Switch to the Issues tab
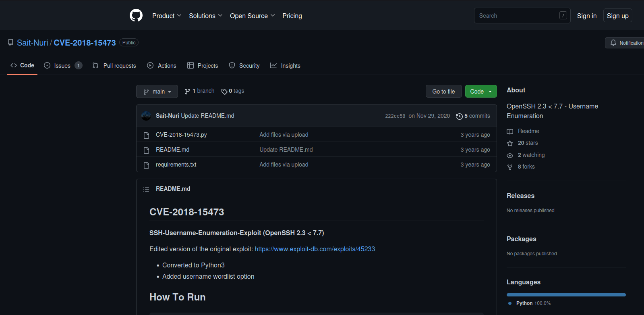Screen dimensions: 644x315 pyautogui.click(x=63, y=65)
